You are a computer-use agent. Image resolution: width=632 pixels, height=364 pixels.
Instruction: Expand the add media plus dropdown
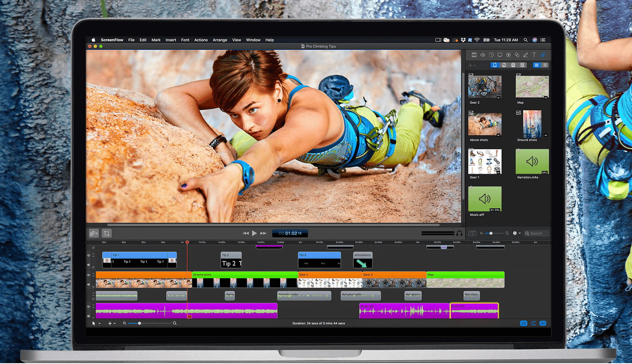(472, 65)
